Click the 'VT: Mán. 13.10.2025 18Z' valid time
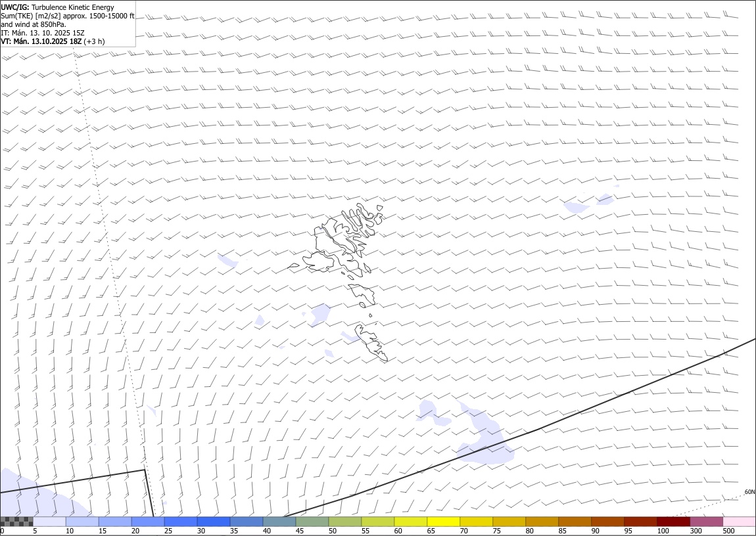This screenshot has width=756, height=536. 41,41
